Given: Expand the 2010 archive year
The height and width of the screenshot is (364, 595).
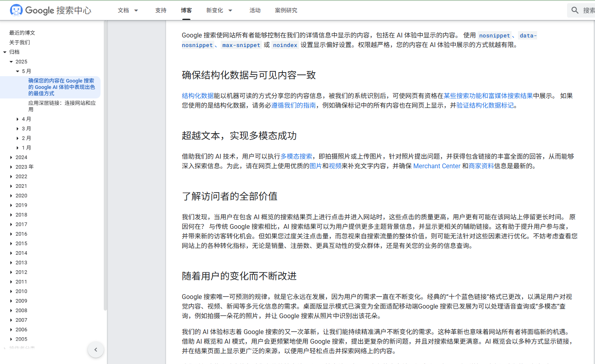Looking at the screenshot, I should pos(11,291).
